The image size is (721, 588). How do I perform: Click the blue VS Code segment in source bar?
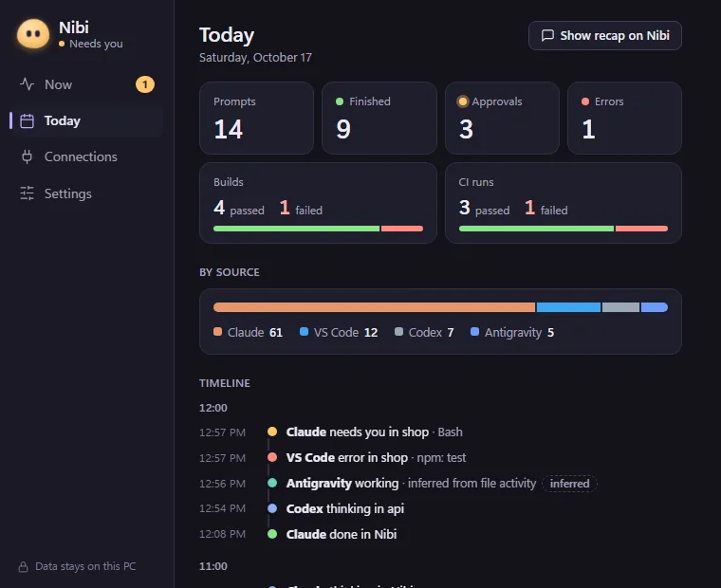569,307
